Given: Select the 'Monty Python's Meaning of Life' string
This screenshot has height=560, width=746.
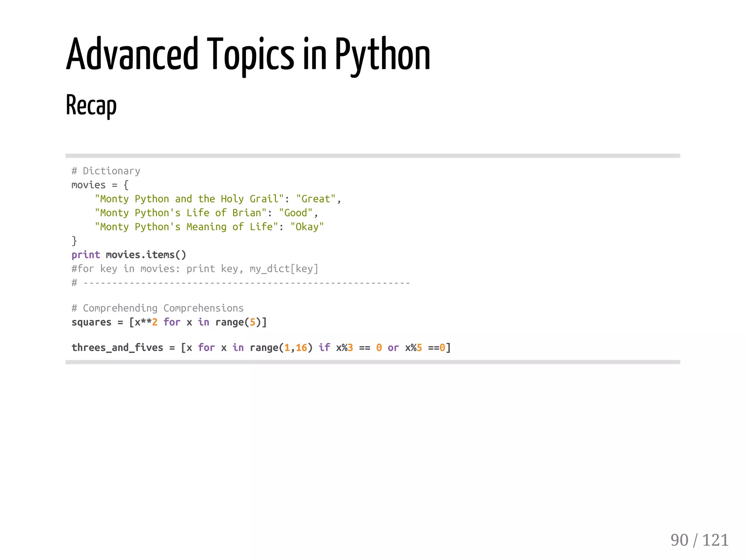Looking at the screenshot, I should click(x=186, y=227).
